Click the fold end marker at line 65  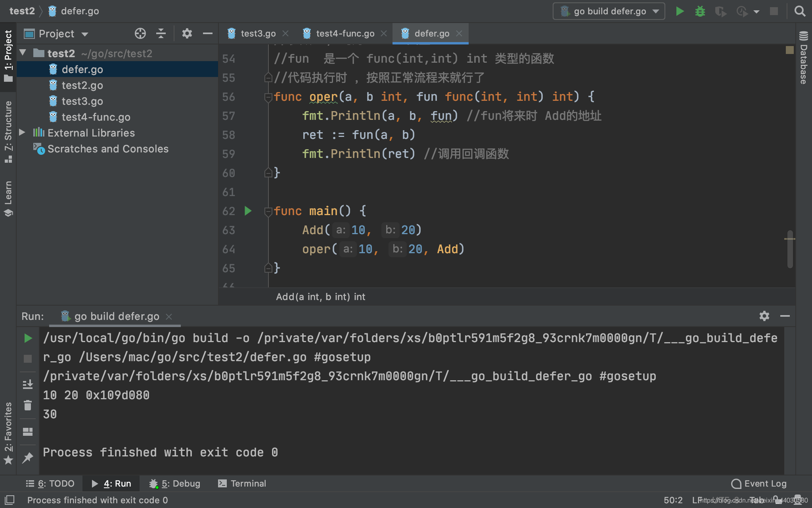coord(268,268)
